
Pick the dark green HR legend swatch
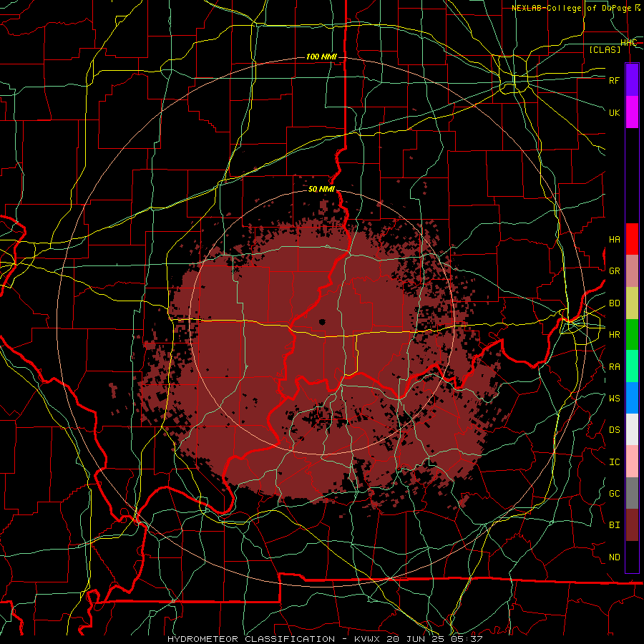click(632, 335)
